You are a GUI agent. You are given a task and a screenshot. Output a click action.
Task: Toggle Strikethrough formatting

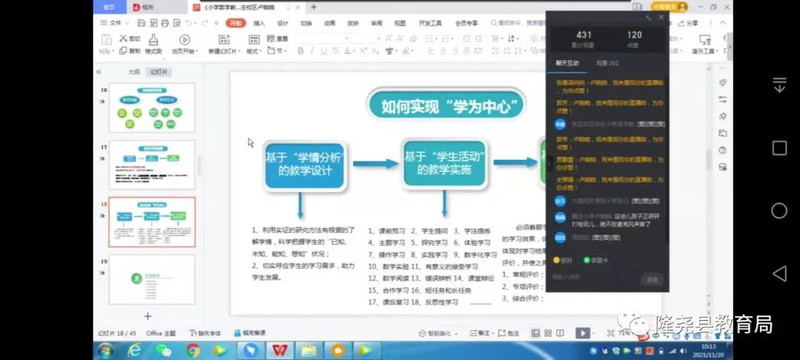tap(336, 50)
